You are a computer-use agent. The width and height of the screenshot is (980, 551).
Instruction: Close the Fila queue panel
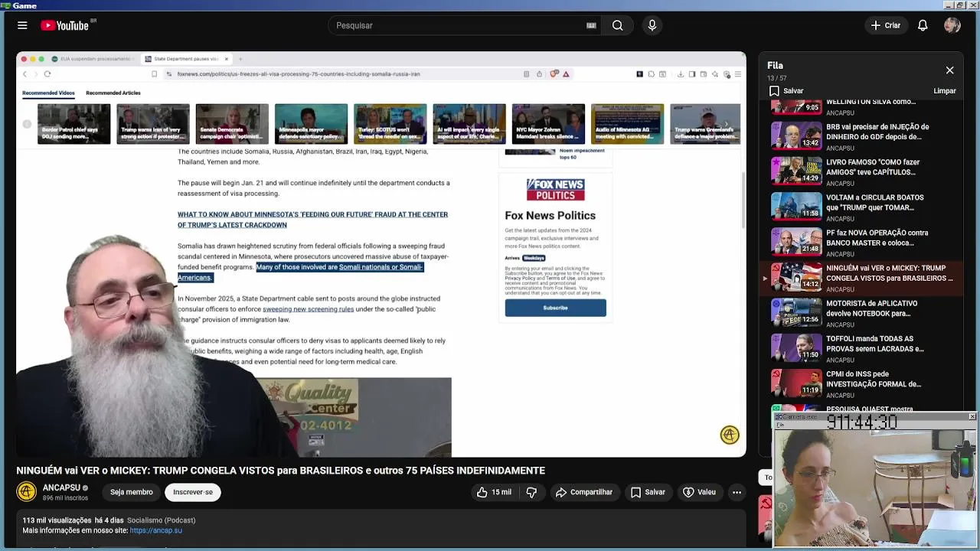click(x=949, y=70)
